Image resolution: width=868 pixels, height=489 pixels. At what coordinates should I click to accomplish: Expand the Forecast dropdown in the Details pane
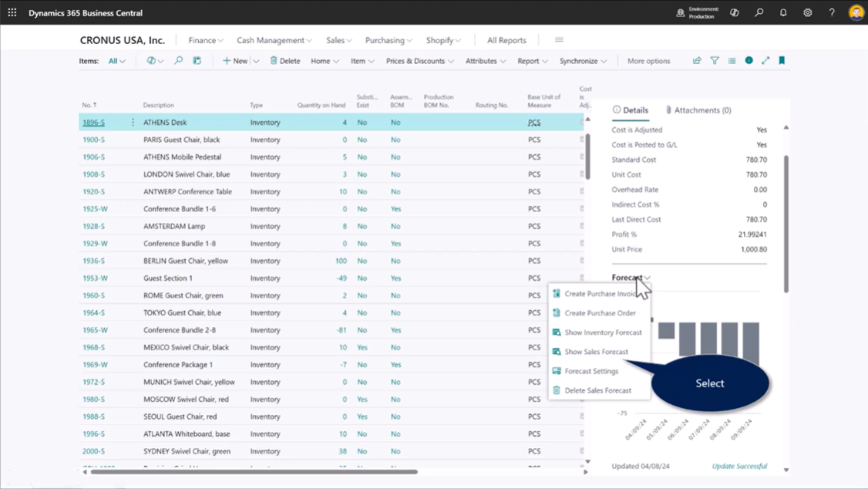click(x=632, y=278)
